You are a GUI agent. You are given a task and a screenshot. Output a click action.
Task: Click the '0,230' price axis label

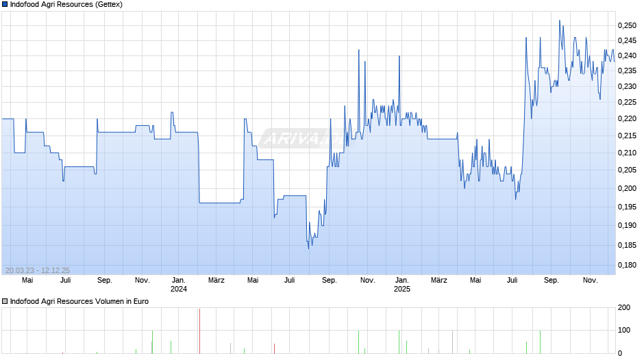[x=627, y=87]
